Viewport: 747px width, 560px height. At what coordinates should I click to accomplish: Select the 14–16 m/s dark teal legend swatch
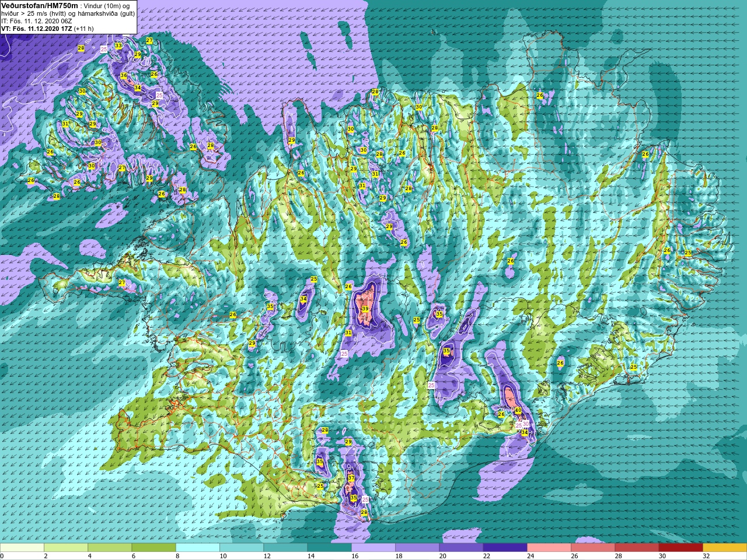329,548
